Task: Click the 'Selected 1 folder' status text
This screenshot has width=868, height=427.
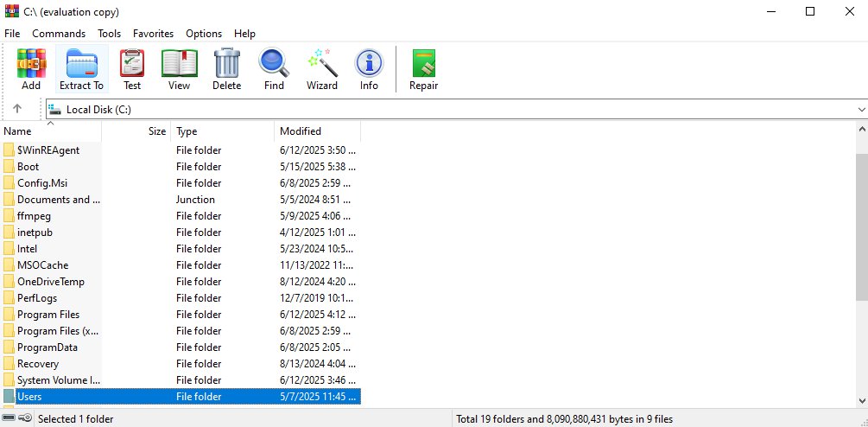Action: click(x=76, y=419)
